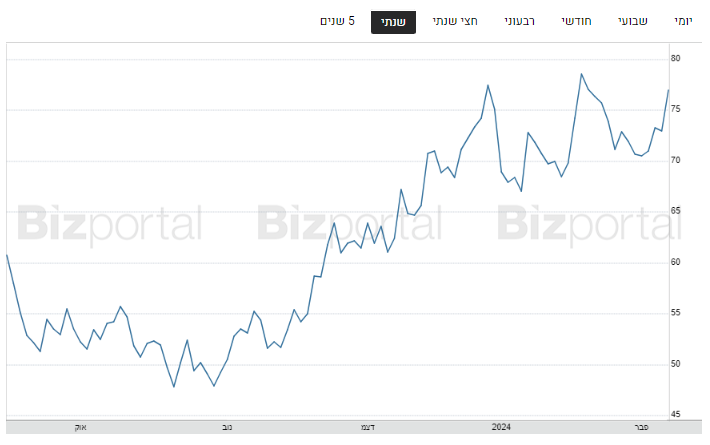Image resolution: width=710 pixels, height=445 pixels.
Task: Switch to the חצי שנתי (half-year) tab
Action: [x=455, y=21]
